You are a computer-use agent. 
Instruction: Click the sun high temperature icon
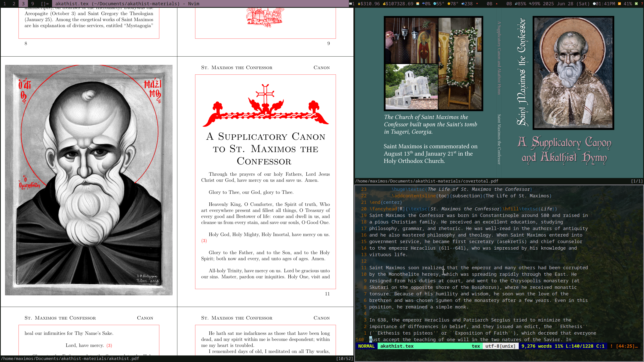[x=449, y=4]
